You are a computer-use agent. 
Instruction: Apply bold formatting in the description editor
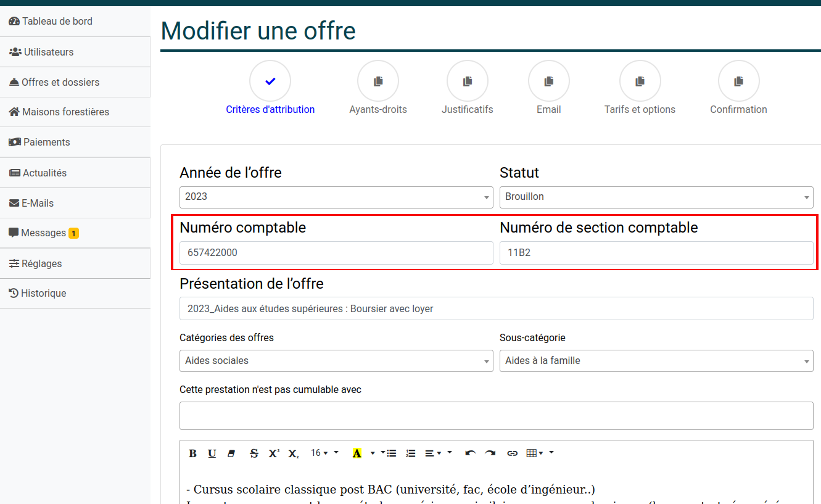click(192, 453)
